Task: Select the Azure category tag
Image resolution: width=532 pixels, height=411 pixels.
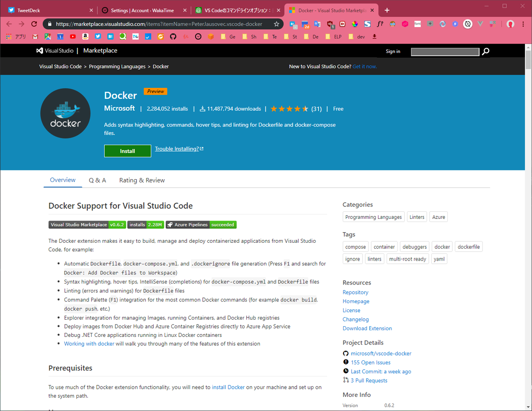Action: tap(438, 217)
